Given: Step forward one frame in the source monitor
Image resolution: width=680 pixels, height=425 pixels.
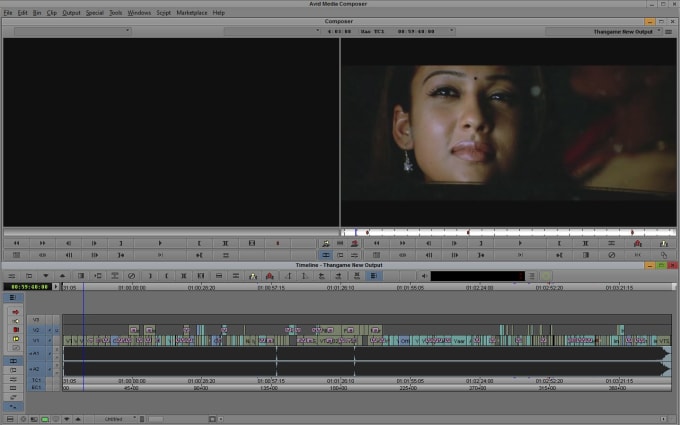Looking at the screenshot, I should (95, 243).
